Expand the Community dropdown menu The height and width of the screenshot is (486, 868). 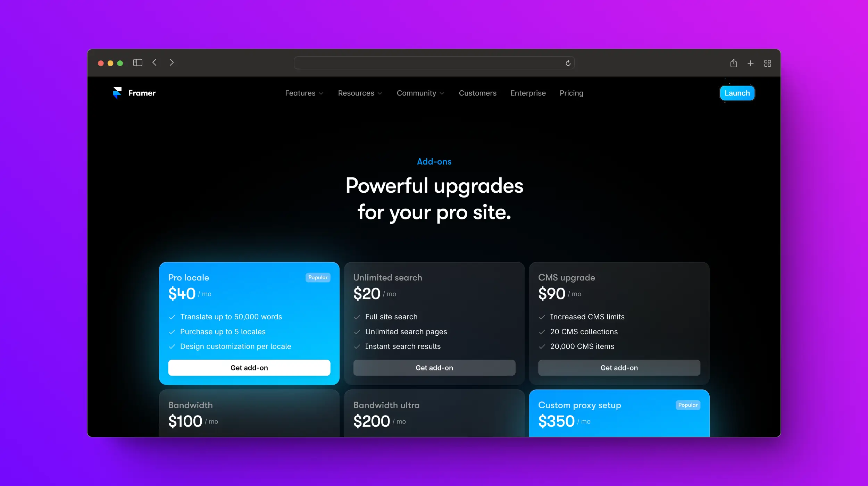tap(420, 92)
